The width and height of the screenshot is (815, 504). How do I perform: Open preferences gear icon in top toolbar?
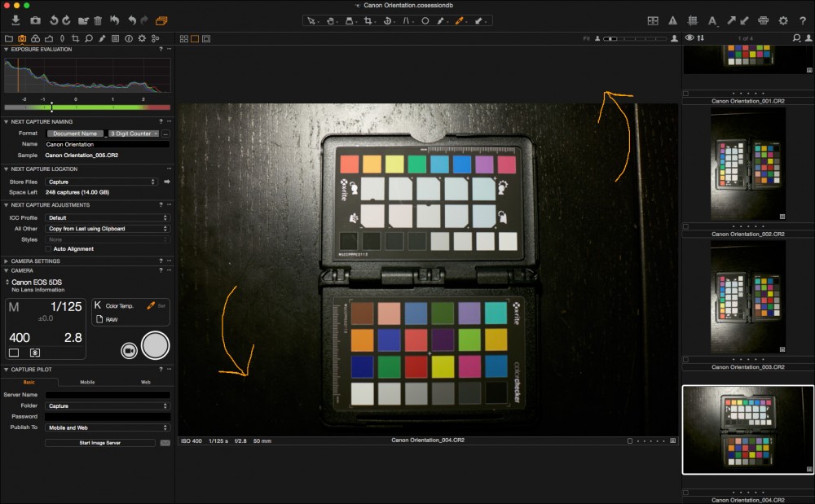(x=783, y=20)
